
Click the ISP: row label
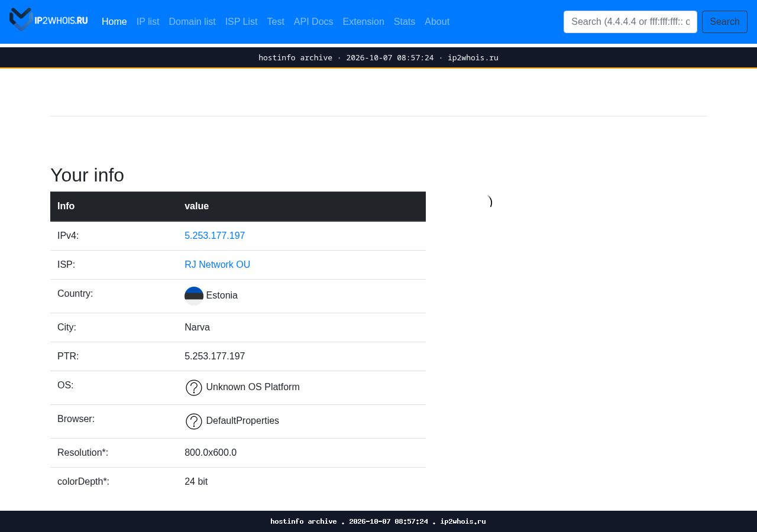coord(66,265)
